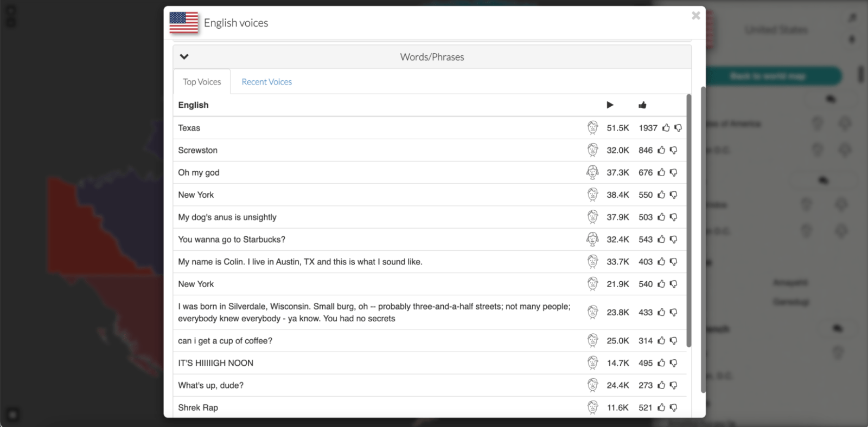Switch to Recent Voices tab

[266, 82]
